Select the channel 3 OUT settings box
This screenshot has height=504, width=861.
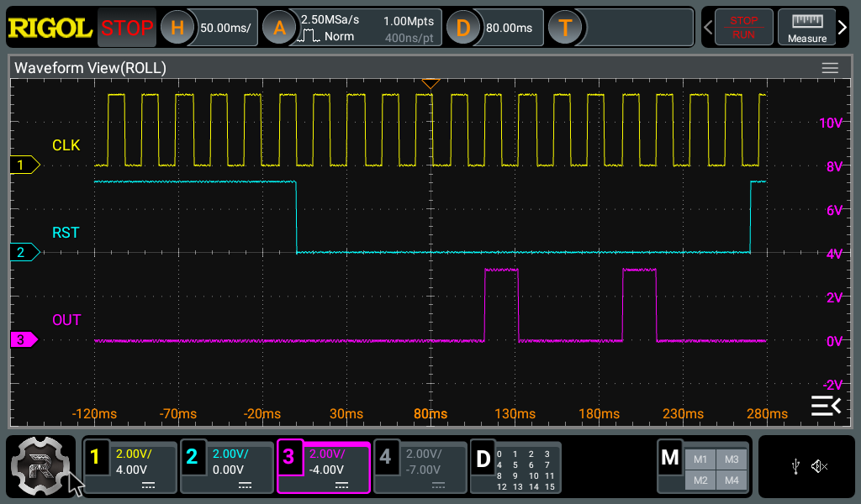324,467
